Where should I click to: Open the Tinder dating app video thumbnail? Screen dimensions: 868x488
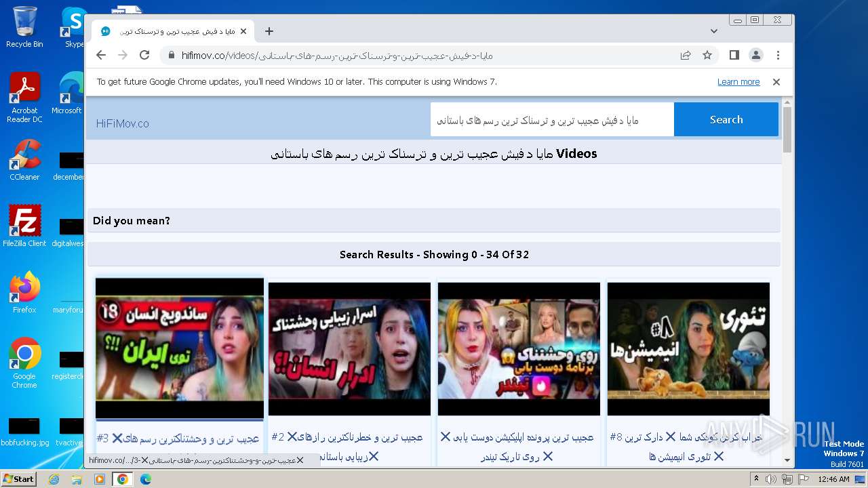point(519,349)
